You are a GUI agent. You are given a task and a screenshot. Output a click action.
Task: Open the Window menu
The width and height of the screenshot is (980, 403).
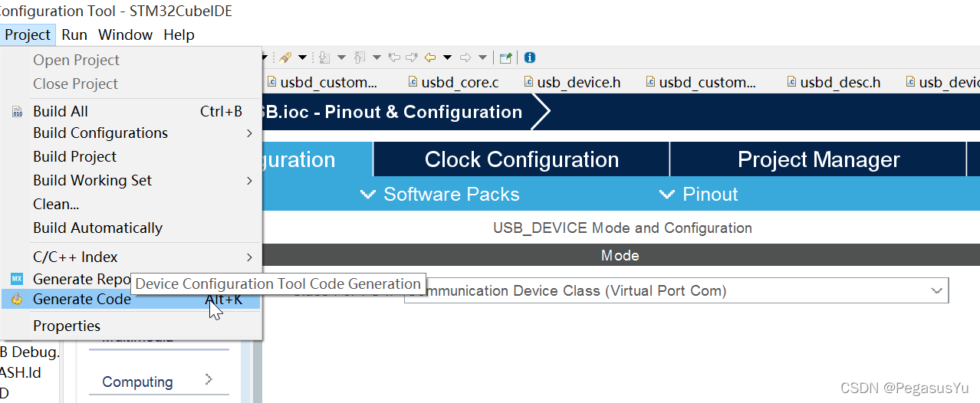[125, 34]
